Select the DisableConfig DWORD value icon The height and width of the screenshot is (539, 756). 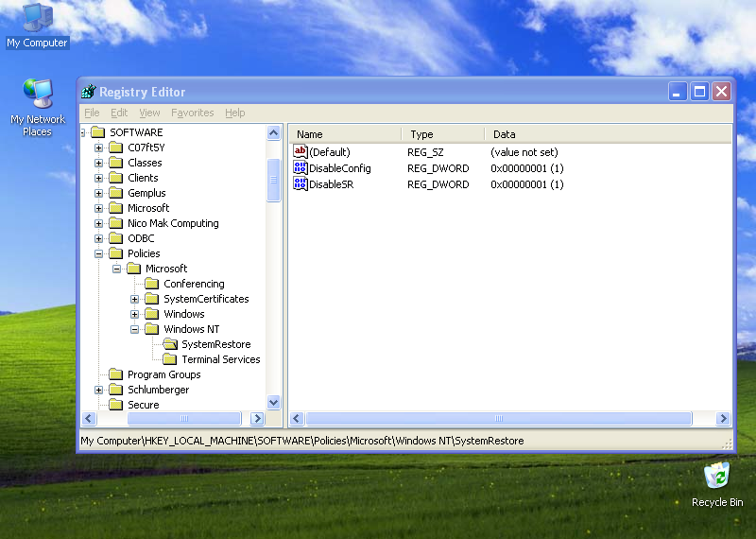[300, 168]
